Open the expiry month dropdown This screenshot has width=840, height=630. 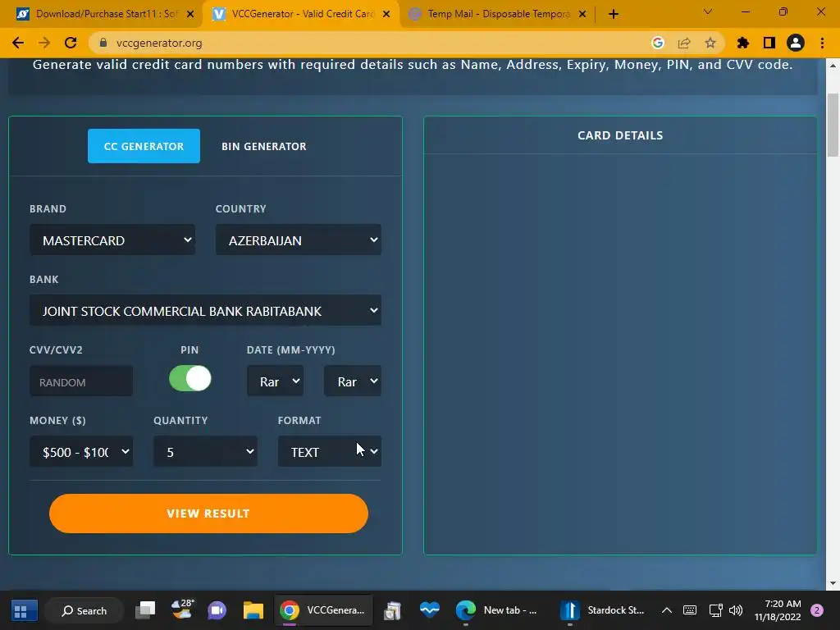click(x=275, y=381)
